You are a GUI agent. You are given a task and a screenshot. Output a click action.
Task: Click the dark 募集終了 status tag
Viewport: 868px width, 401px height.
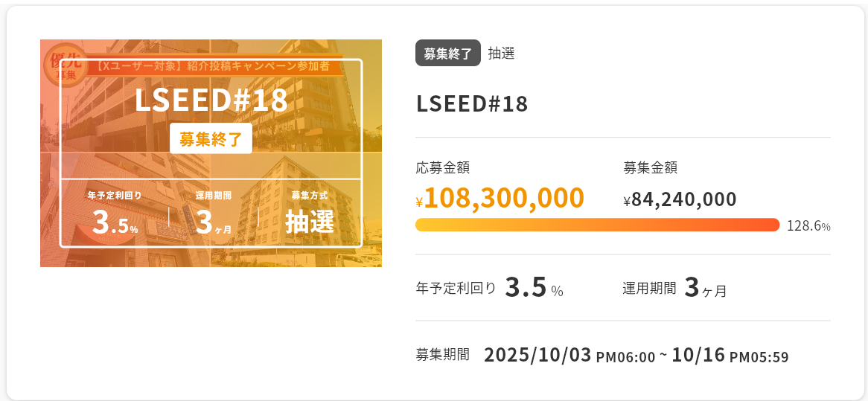447,54
